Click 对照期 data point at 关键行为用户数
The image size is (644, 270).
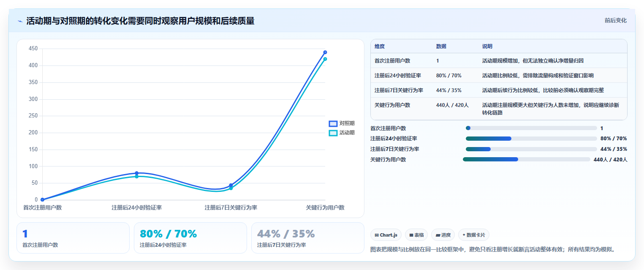(325, 52)
